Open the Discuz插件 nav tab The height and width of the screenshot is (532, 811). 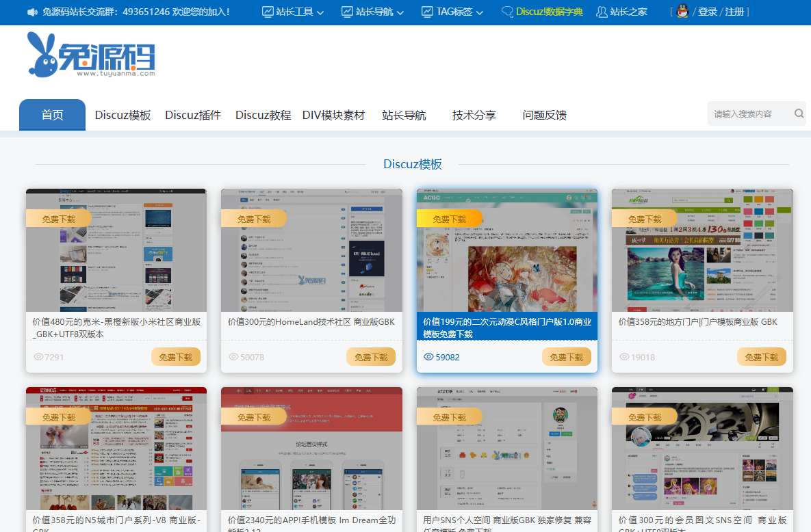click(193, 115)
